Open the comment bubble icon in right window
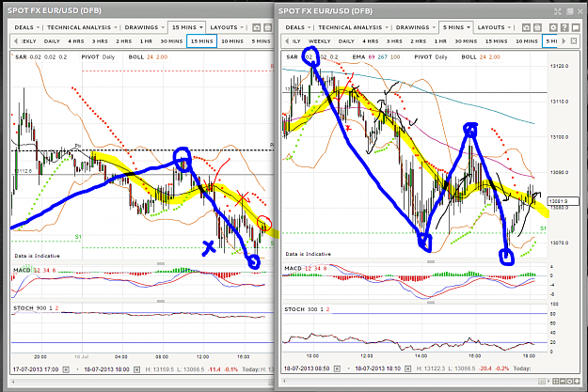Viewport: 588px width, 392px height. (576, 27)
